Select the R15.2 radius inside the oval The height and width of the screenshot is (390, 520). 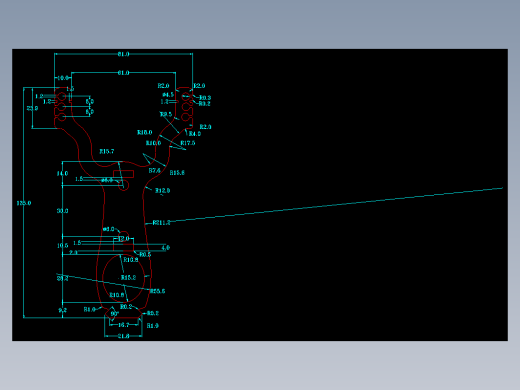click(x=128, y=277)
